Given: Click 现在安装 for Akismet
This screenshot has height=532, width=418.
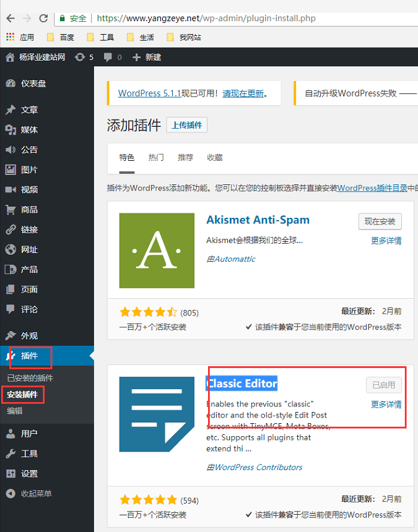Looking at the screenshot, I should click(x=380, y=221).
